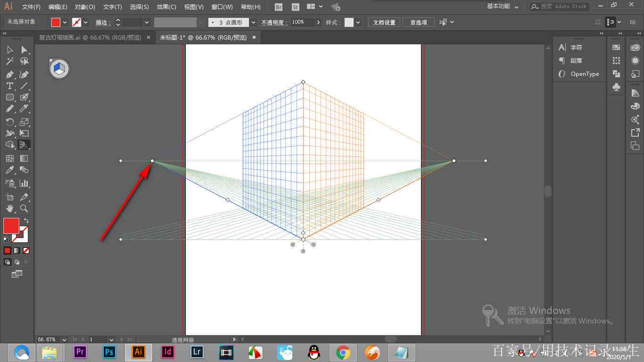Open the 基本功能 workspace switcher
Image resolution: width=644 pixels, height=362 pixels.
click(x=502, y=7)
